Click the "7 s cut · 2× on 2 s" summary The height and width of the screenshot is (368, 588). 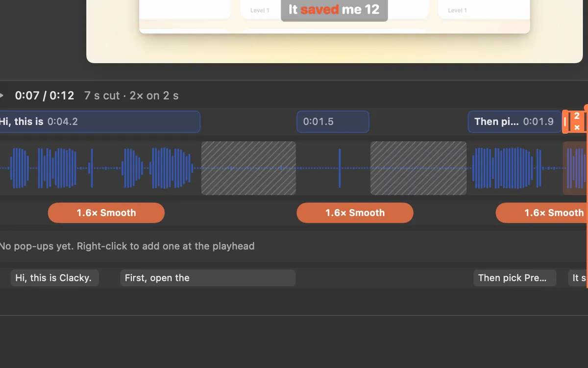(x=131, y=95)
